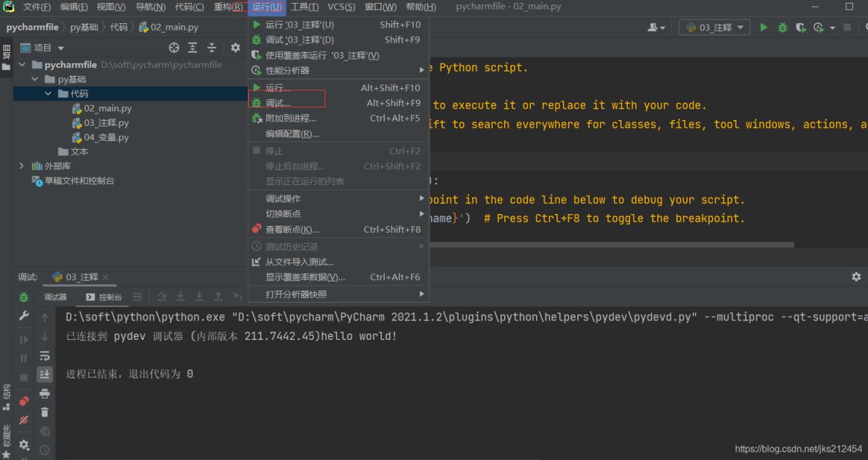
Task: Choose 编辑配置(R)... from the Run menu
Action: click(292, 134)
